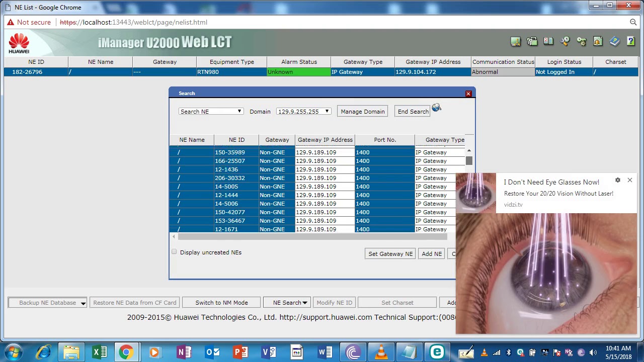Click the Not secure warning icon
Screen dimensions: 644x362
pos(11,22)
